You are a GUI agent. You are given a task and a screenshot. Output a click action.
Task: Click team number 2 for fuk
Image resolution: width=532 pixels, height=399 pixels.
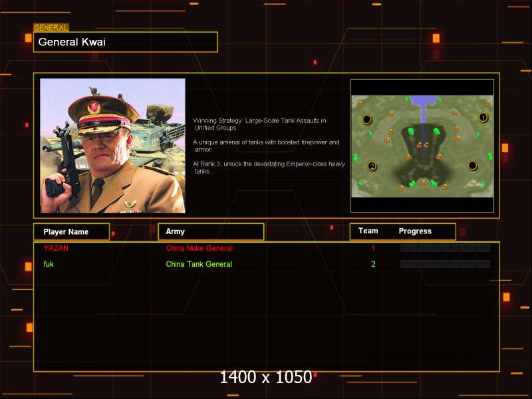coord(373,264)
